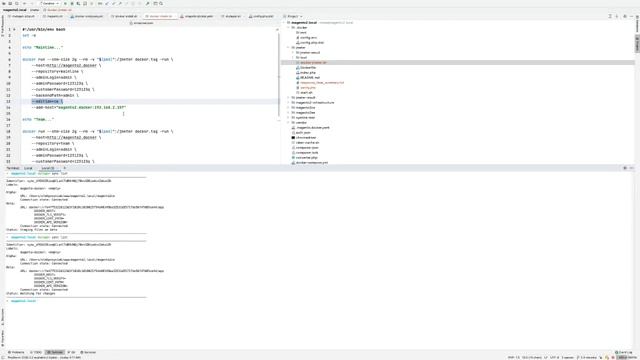Select config.env in project tree
Viewport: 640px width, 360px height.
coord(308,38)
